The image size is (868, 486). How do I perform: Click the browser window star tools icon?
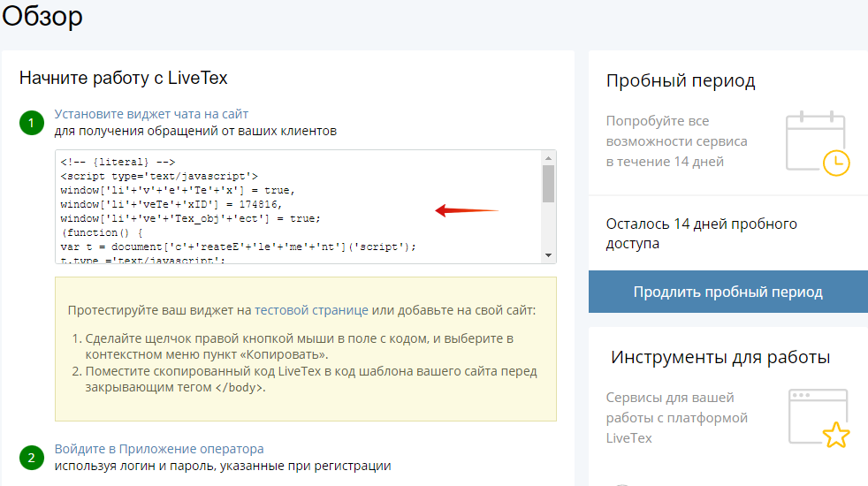pyautogui.click(x=819, y=418)
